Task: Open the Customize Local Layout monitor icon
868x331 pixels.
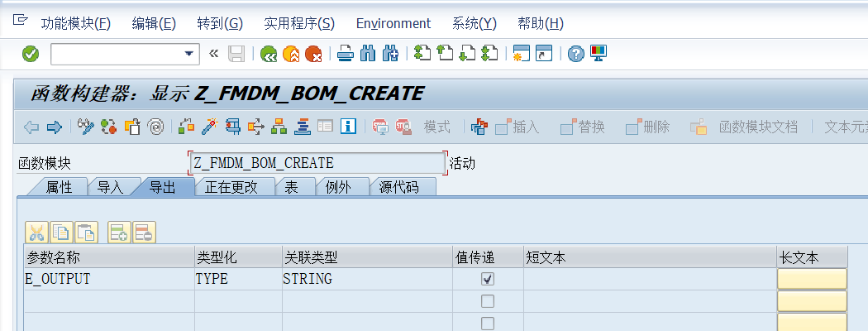Action: pos(599,54)
